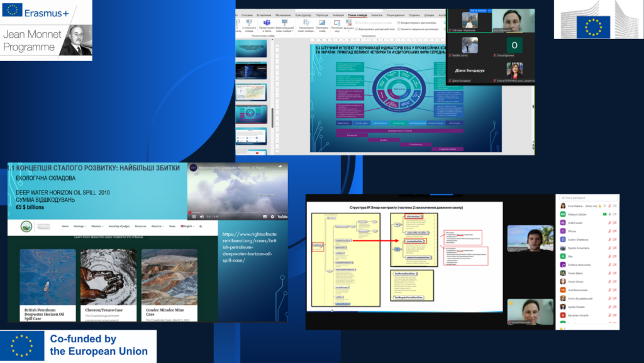Follow the rightsofnaturetribunal.org case URL
This screenshot has height=363, width=644.
(249, 247)
